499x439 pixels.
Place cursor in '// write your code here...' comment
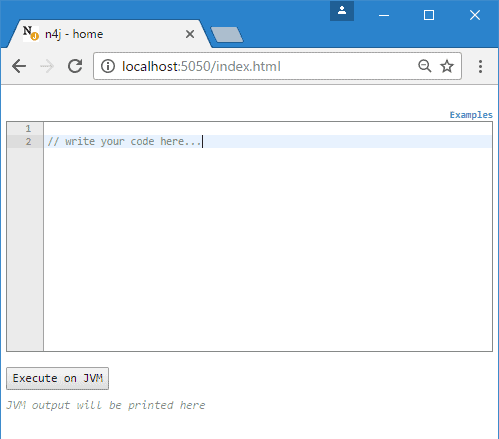point(124,141)
